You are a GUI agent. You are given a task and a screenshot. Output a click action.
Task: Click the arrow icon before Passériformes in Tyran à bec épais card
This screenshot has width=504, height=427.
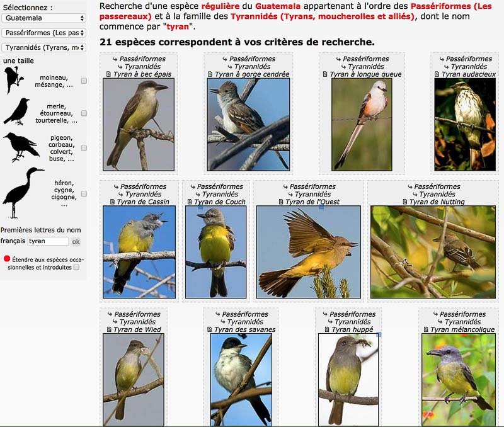(115, 59)
